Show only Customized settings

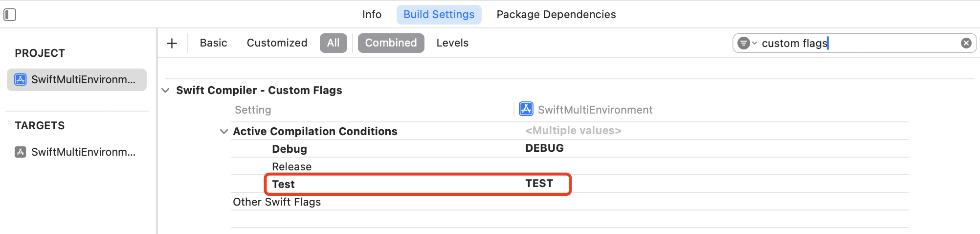coord(277,43)
